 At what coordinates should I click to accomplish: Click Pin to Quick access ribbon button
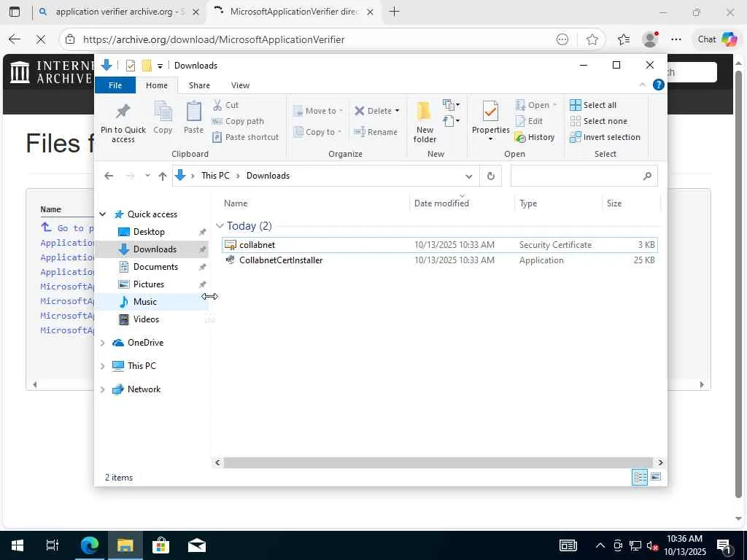coord(123,122)
